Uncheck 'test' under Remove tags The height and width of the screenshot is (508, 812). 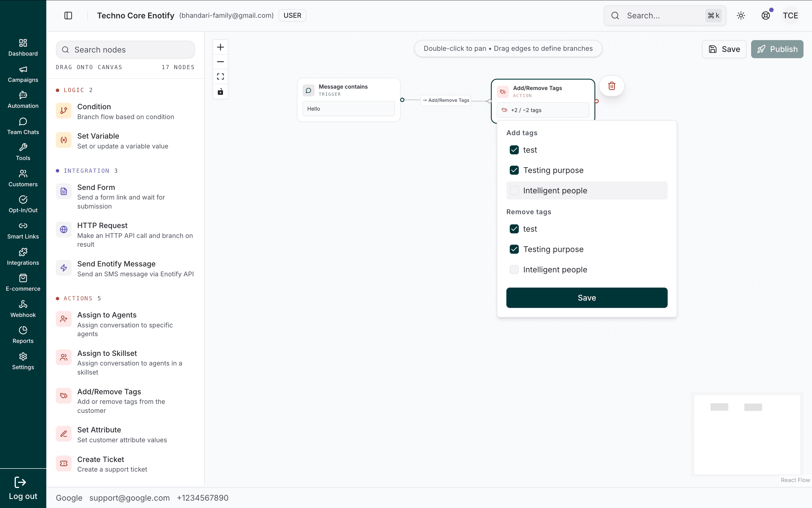[514, 229]
